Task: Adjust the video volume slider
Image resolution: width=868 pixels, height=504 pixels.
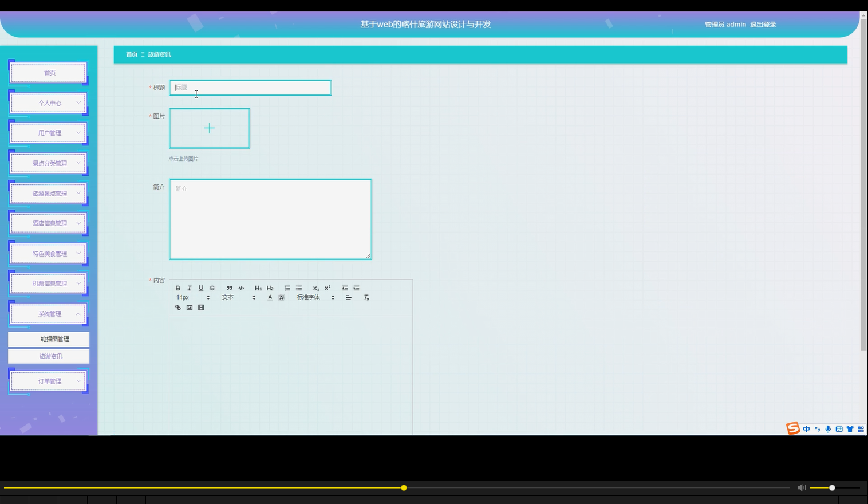Action: (x=835, y=488)
